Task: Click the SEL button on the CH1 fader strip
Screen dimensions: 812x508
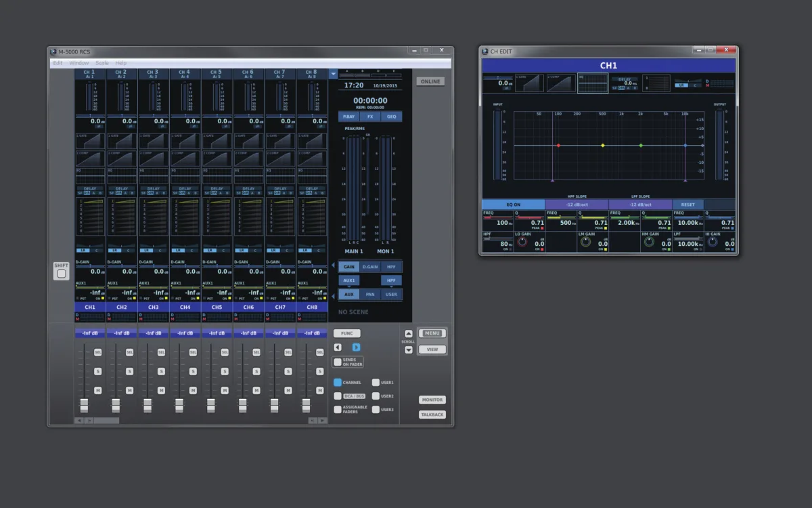Action: point(97,352)
